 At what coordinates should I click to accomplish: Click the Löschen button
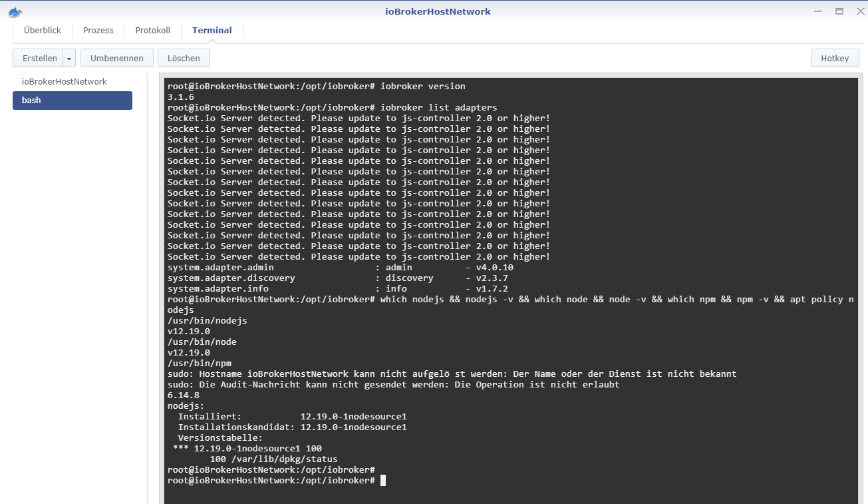click(184, 59)
